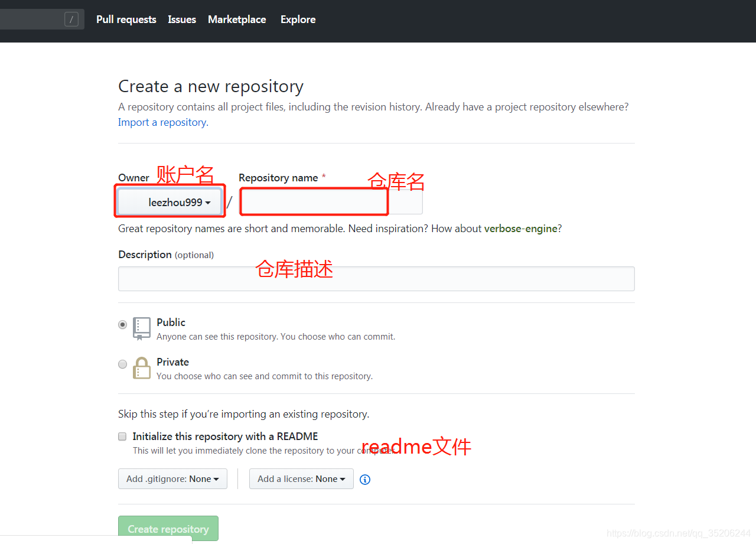Screen dimensions: 756x544
Task: Open the Owner dropdown leezhou999
Action: (170, 202)
